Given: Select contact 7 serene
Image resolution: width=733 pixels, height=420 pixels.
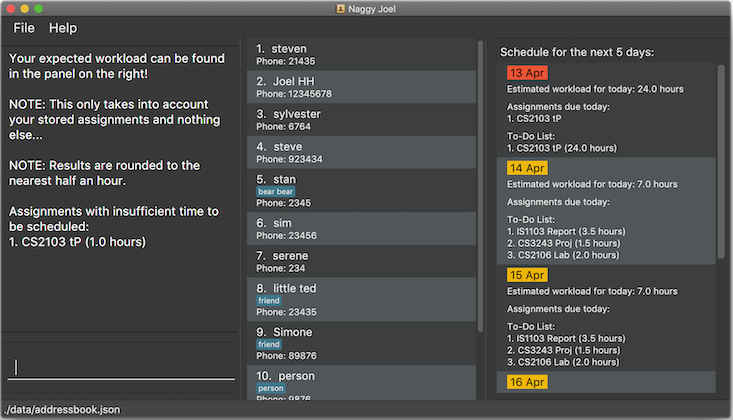Looking at the screenshot, I should tap(361, 261).
